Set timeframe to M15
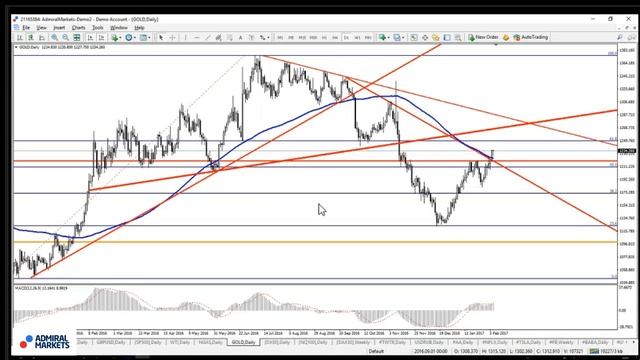640x360 pixels. click(x=302, y=38)
